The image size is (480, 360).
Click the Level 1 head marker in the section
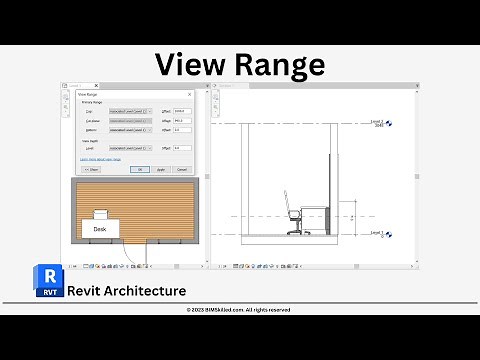tap(389, 235)
